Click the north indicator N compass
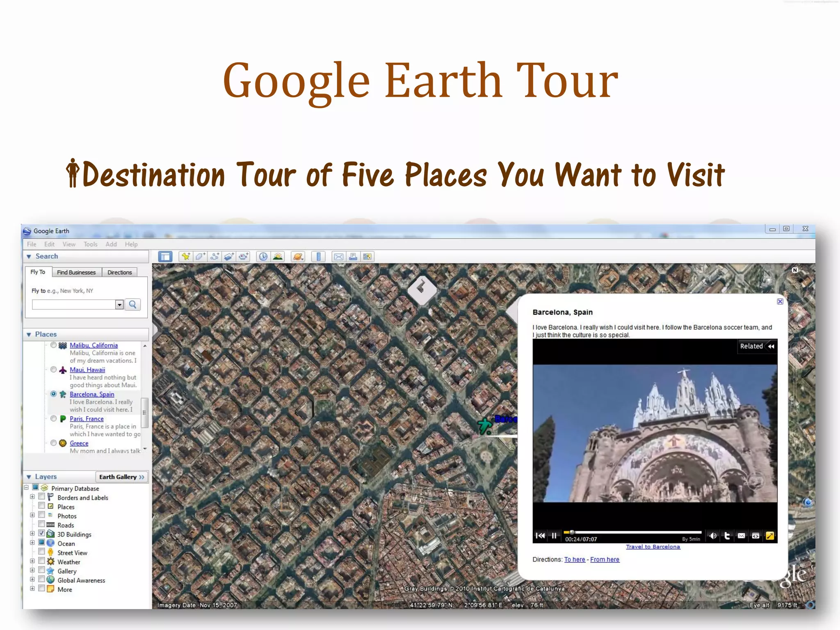The width and height of the screenshot is (840, 630). pos(795,270)
